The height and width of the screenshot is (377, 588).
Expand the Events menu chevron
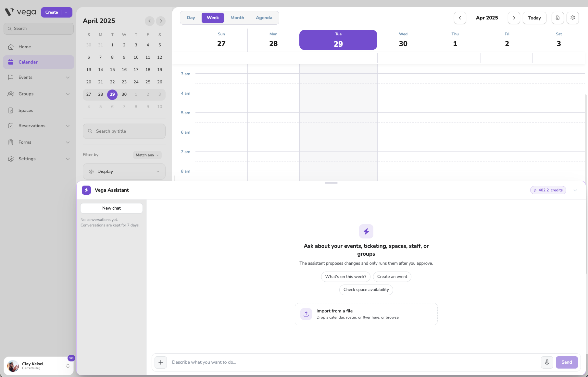(68, 77)
